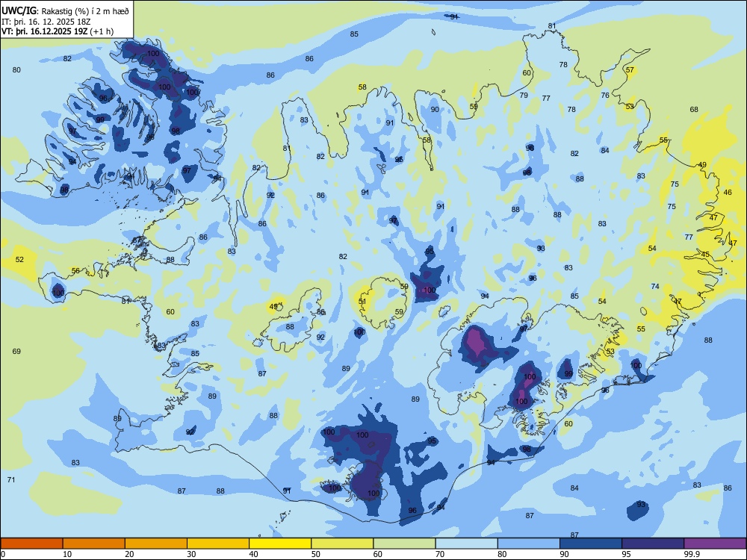Click the '10' legend scale label

click(x=67, y=554)
